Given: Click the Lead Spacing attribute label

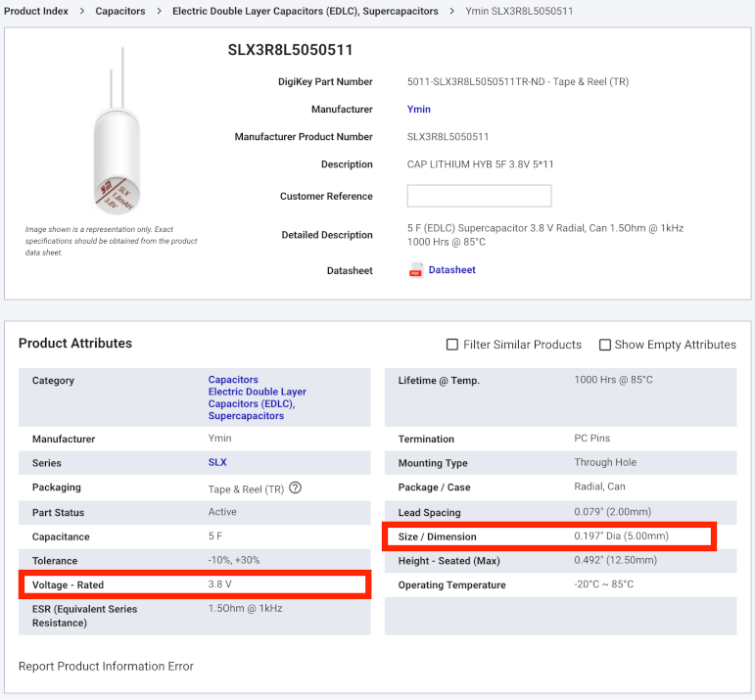Looking at the screenshot, I should point(430,513).
